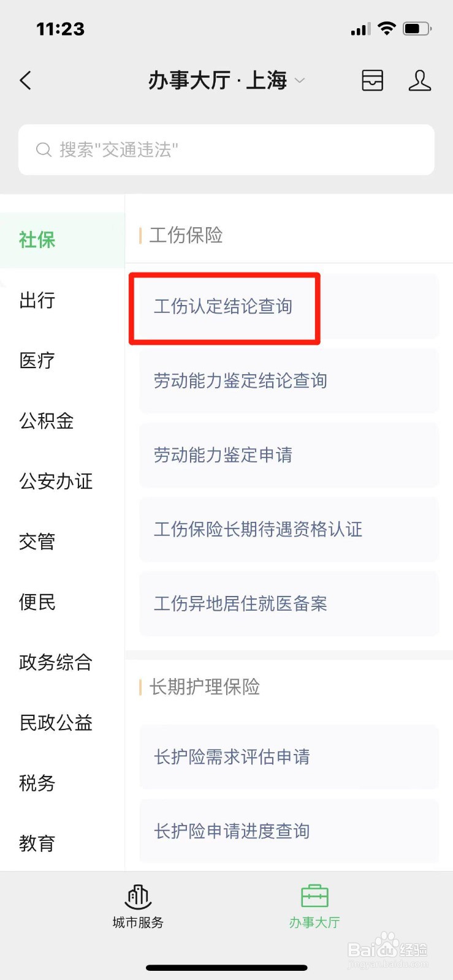This screenshot has width=453, height=980.
Task: Tap the back arrow icon
Action: 26,80
